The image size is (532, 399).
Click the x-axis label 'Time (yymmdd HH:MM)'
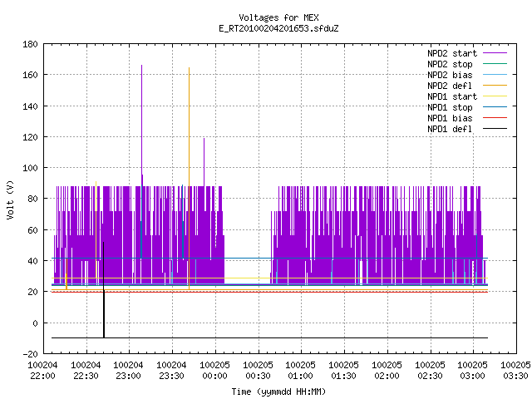pos(278,392)
